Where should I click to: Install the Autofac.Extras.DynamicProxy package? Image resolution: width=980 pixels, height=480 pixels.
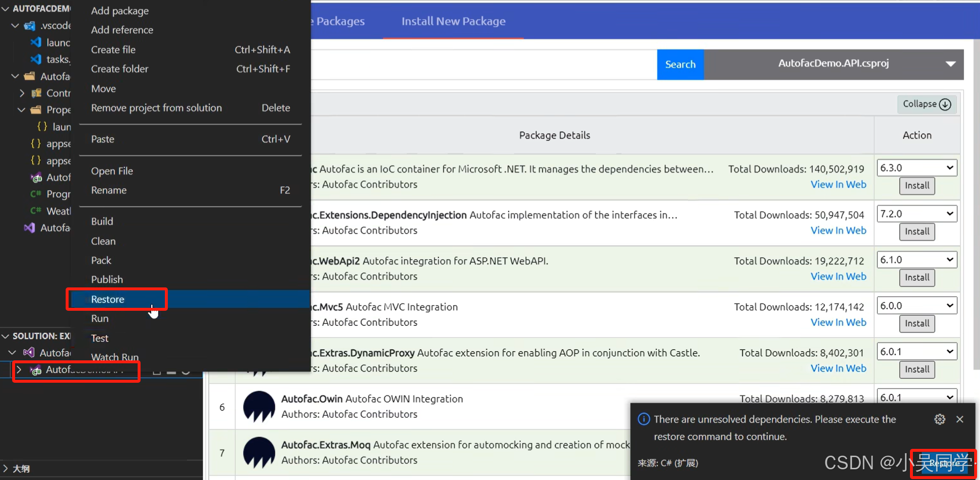(917, 369)
